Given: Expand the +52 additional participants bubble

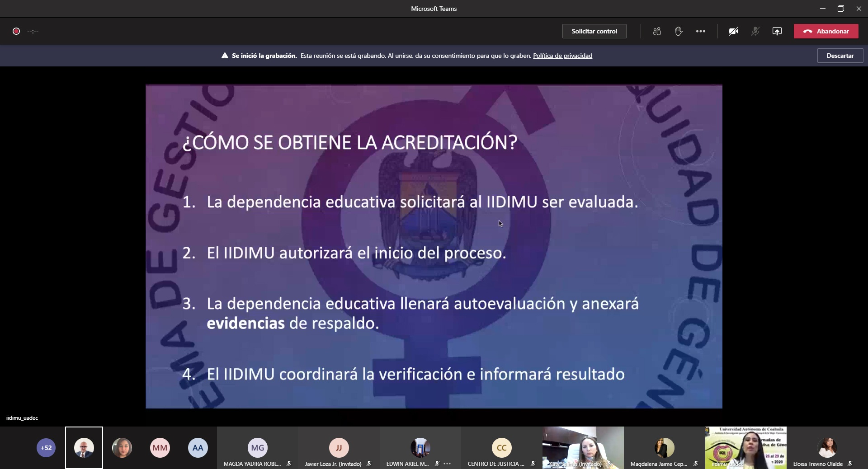Looking at the screenshot, I should point(46,448).
